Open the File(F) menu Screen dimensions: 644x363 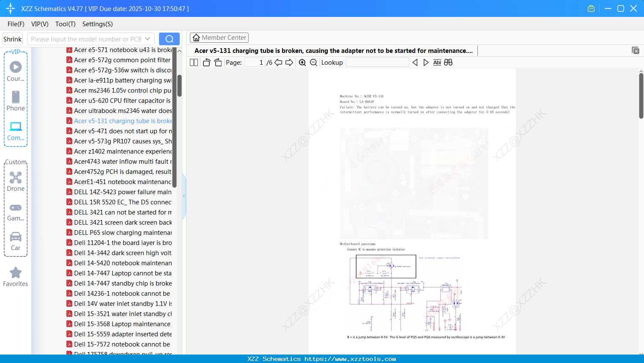coord(16,24)
